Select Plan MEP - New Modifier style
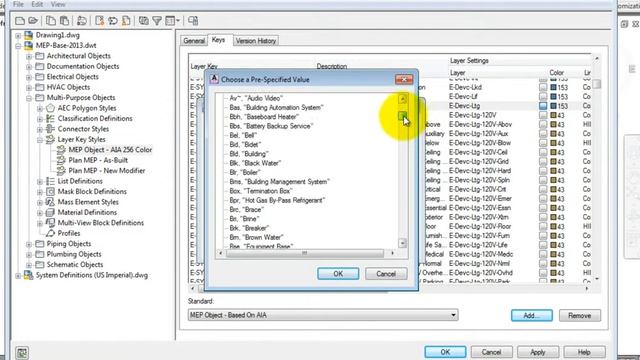Screen dimensions: 640x360 [107, 171]
